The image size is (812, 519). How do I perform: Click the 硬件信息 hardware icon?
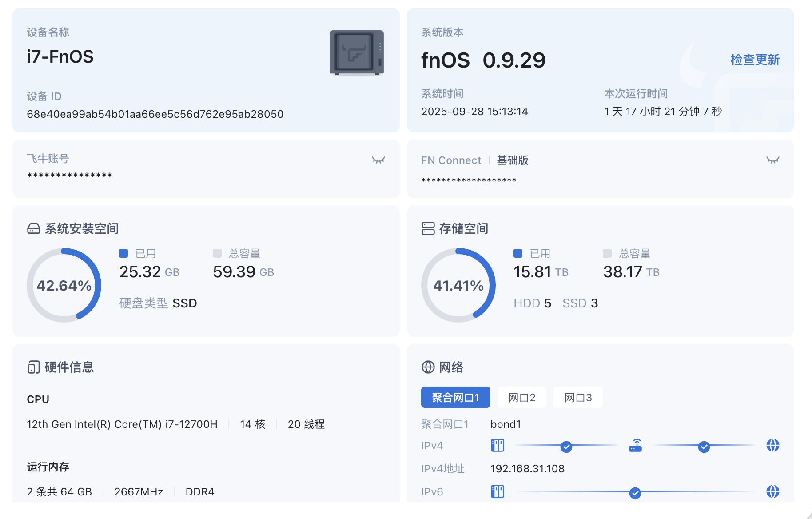[x=34, y=367]
